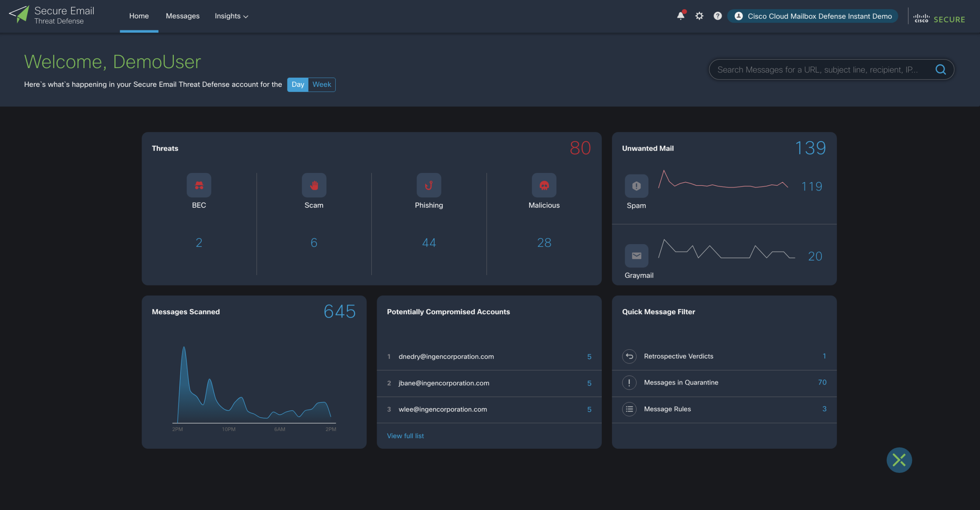Click the Phishing hook icon

(x=429, y=186)
